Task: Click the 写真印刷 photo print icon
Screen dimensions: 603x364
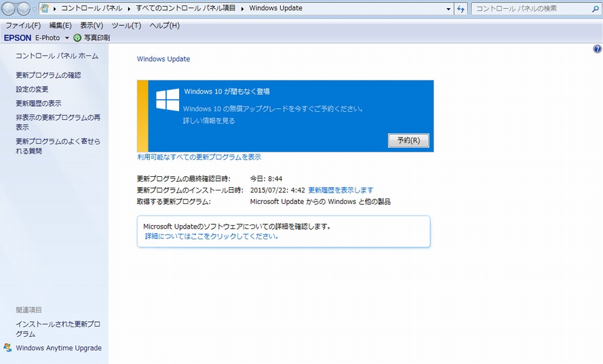Action: [x=77, y=38]
